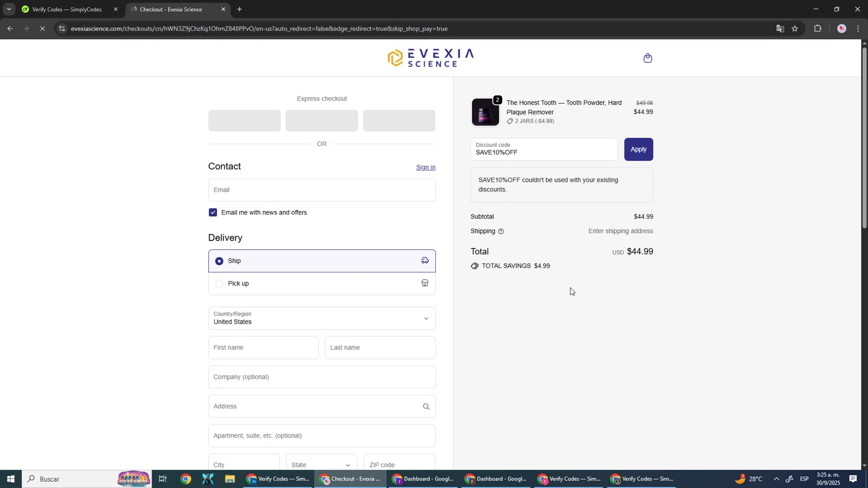Open Task View on the taskbar
868x488 pixels.
163,479
